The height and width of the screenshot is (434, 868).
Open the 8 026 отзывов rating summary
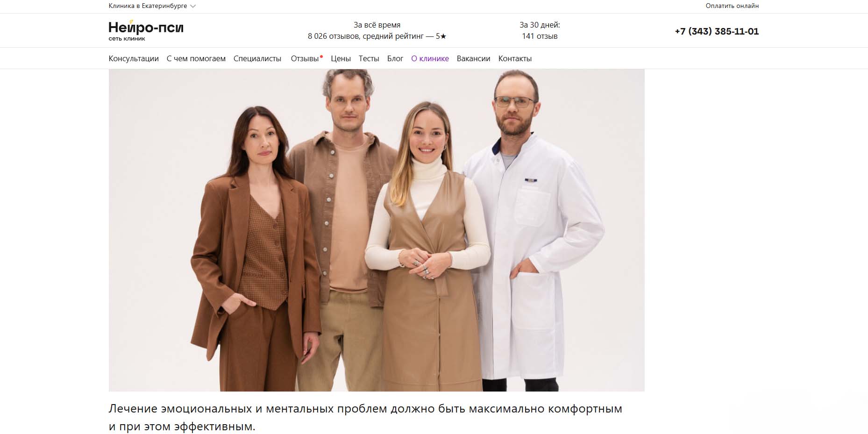pos(377,30)
